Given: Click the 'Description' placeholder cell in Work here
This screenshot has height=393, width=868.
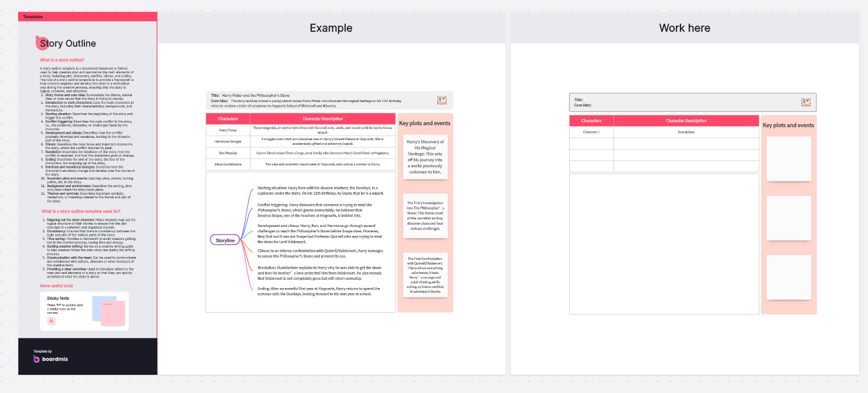Looking at the screenshot, I should tap(686, 132).
